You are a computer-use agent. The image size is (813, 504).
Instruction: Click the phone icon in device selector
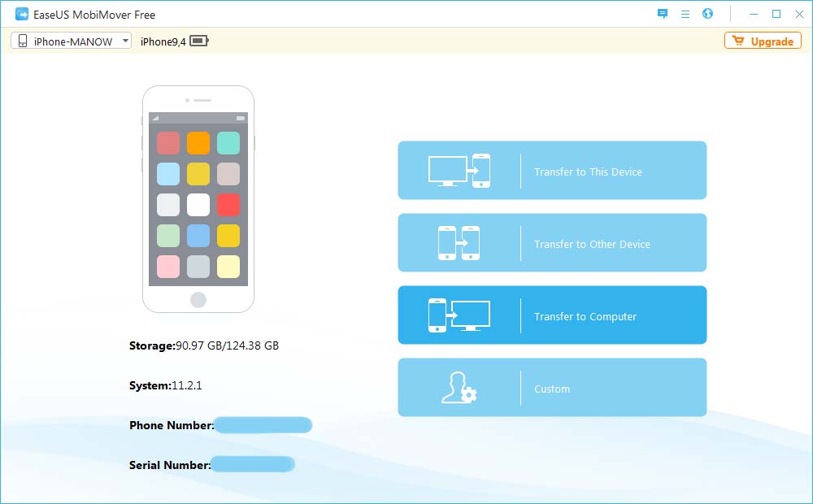(x=21, y=40)
